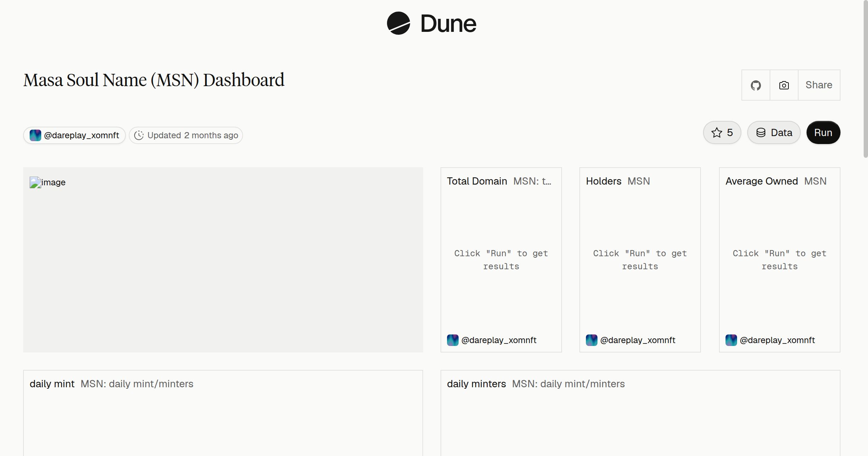Open the Data button
This screenshot has width=868, height=456.
coord(774,132)
